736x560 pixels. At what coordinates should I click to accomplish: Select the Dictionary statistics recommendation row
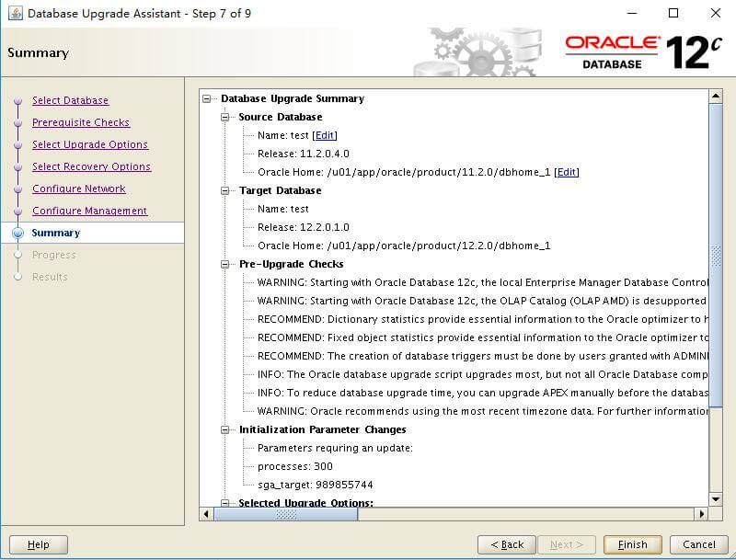pos(482,319)
